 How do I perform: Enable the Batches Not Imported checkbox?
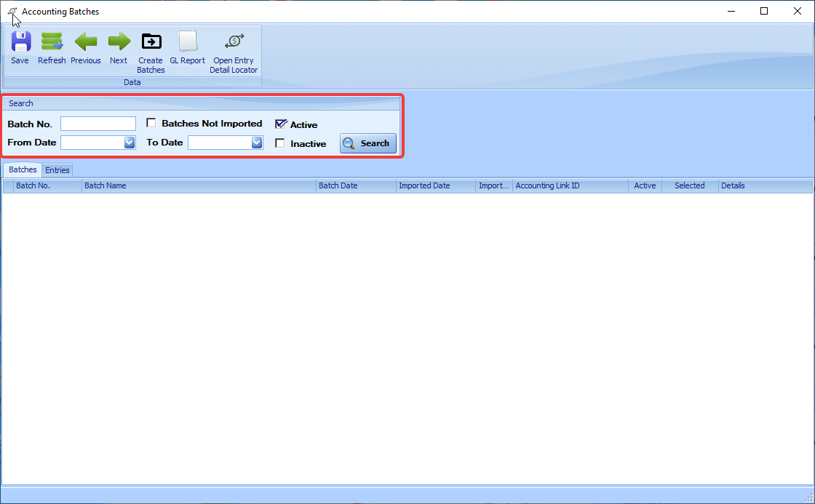click(x=151, y=123)
